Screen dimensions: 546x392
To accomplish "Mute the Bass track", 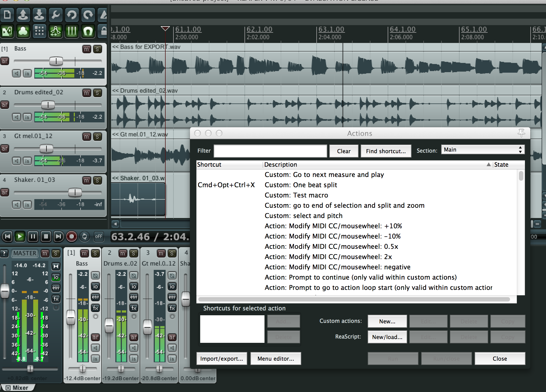I will [x=86, y=49].
